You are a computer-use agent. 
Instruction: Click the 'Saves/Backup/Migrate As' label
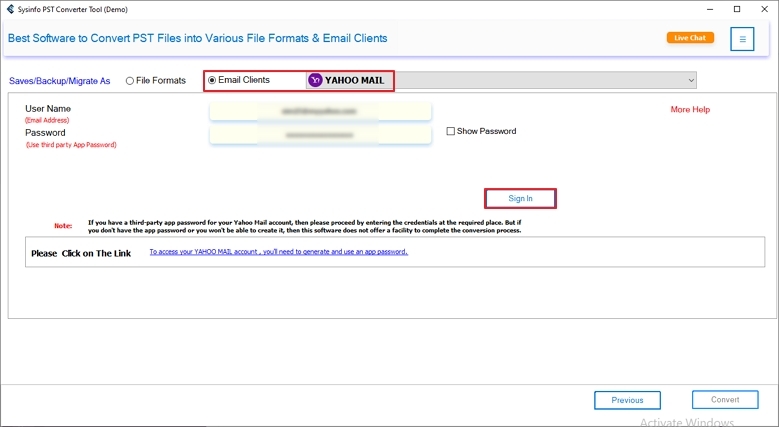click(x=60, y=81)
